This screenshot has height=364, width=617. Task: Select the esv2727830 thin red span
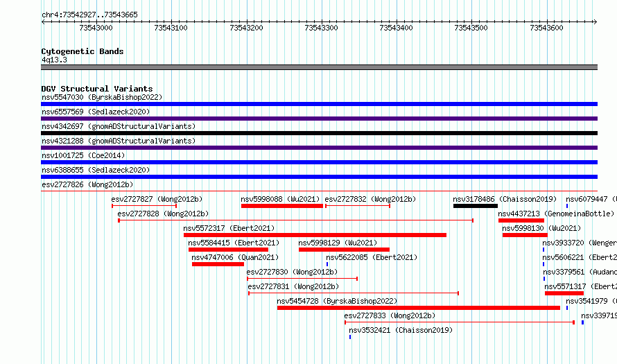coord(302,279)
